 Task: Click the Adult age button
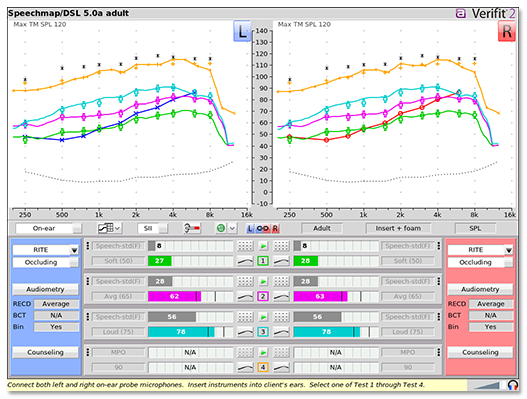coord(322,229)
